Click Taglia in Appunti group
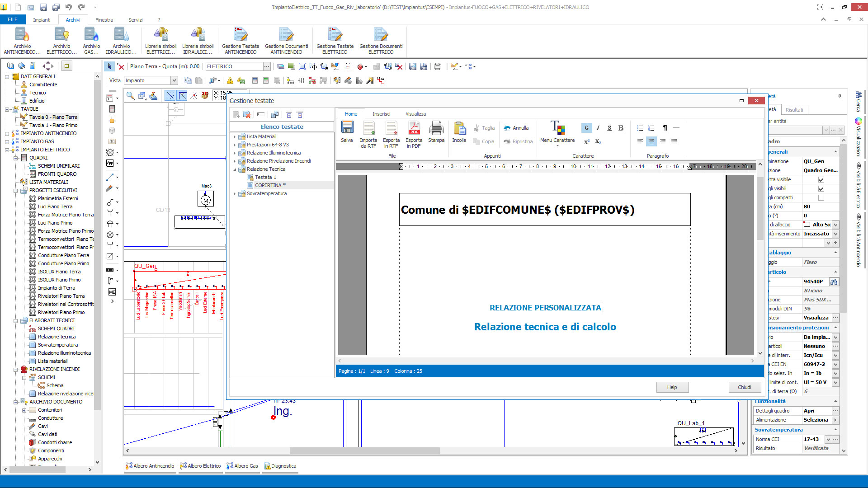The width and height of the screenshot is (868, 488). 484,128
